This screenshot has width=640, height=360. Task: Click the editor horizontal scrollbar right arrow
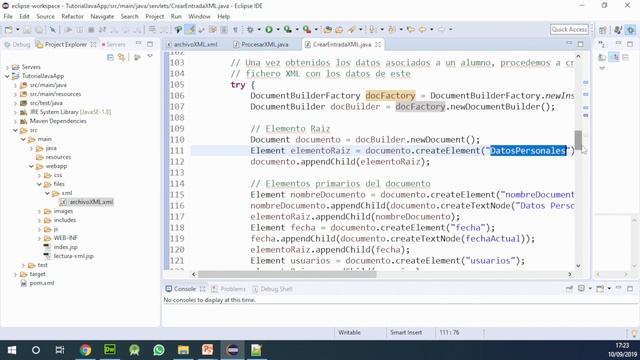tap(570, 274)
